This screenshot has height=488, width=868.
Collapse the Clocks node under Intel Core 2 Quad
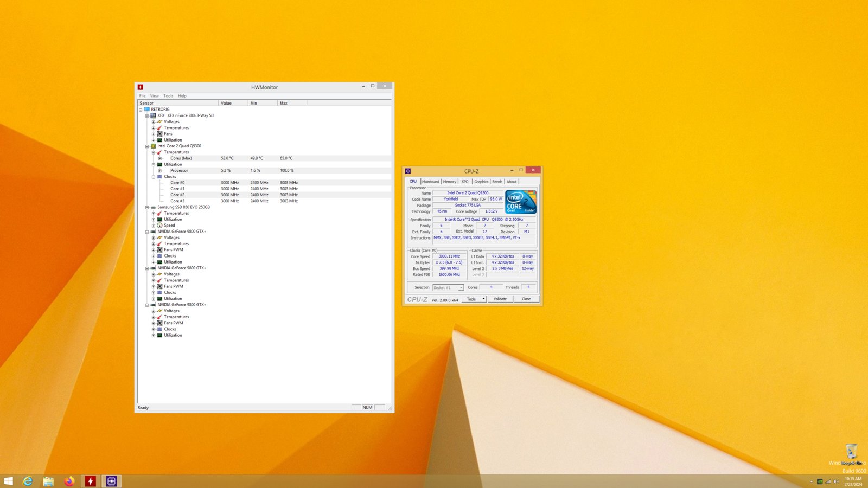(154, 177)
